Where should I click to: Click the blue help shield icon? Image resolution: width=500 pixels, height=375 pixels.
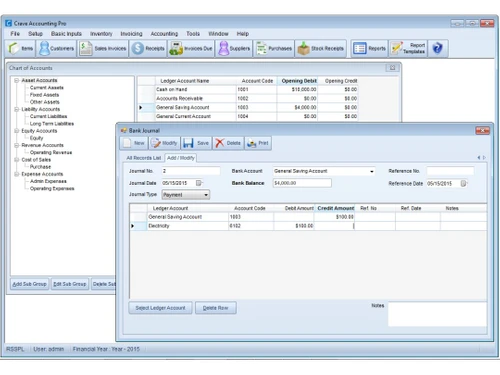(437, 49)
